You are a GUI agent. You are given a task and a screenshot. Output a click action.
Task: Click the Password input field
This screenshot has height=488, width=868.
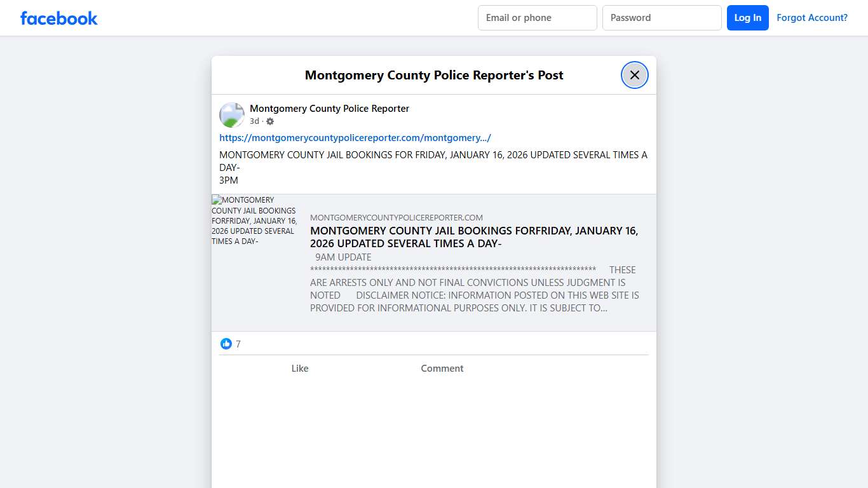(661, 18)
